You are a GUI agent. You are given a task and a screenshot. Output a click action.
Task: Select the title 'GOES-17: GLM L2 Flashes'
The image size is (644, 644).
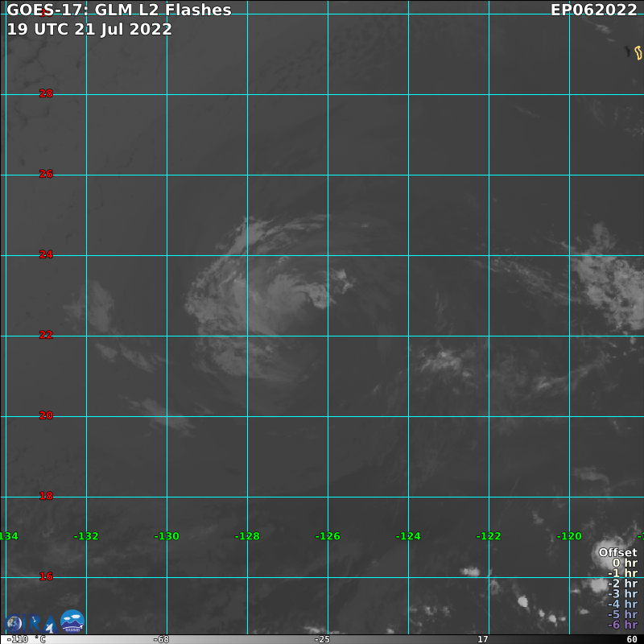point(119,10)
